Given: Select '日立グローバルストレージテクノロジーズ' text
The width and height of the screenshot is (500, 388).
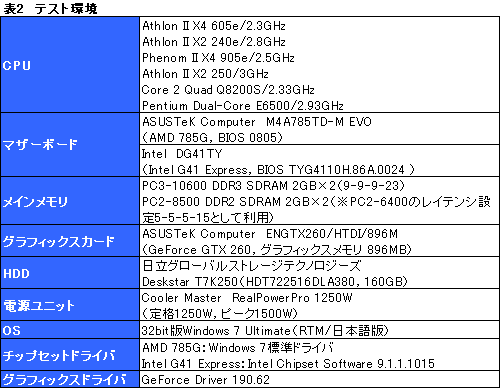Looking at the screenshot, I should (x=252, y=266).
